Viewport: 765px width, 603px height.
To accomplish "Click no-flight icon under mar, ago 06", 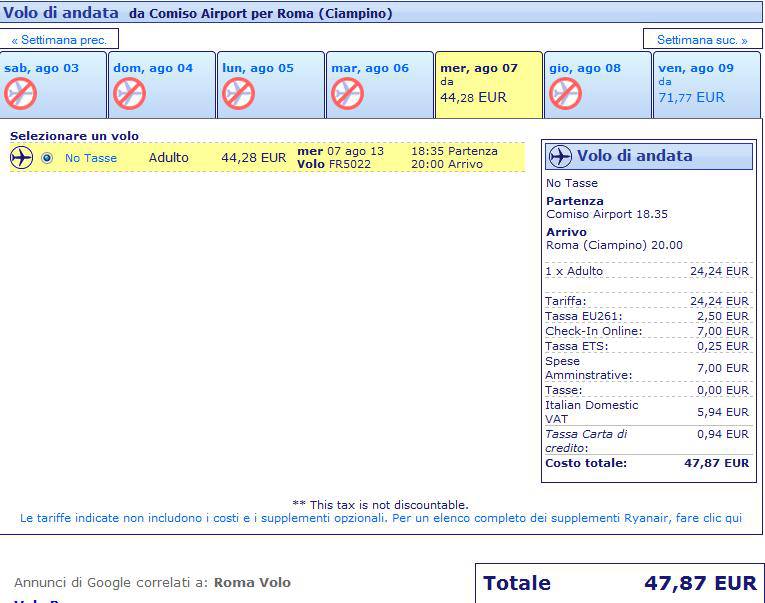I will [347, 94].
